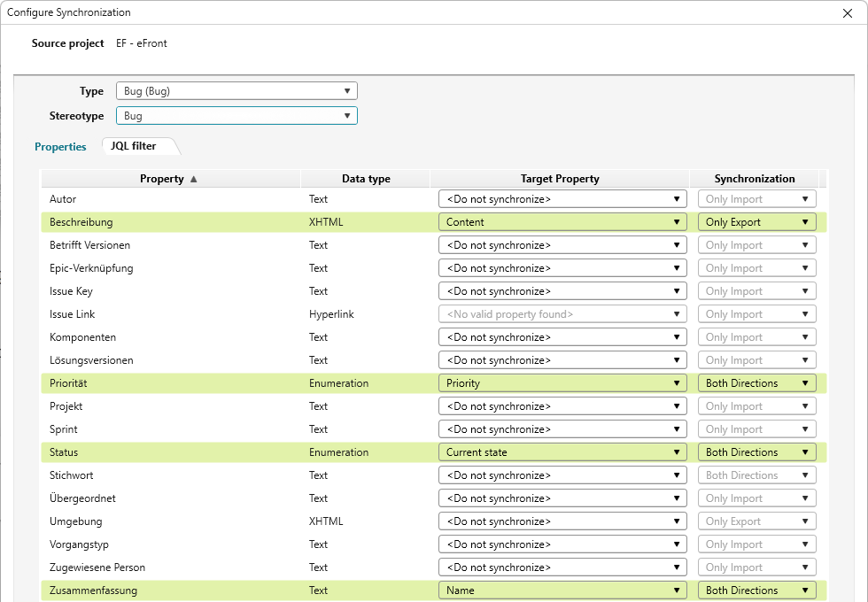The image size is (868, 602).
Task: Click the EF - eFront source project text
Action: (x=142, y=43)
